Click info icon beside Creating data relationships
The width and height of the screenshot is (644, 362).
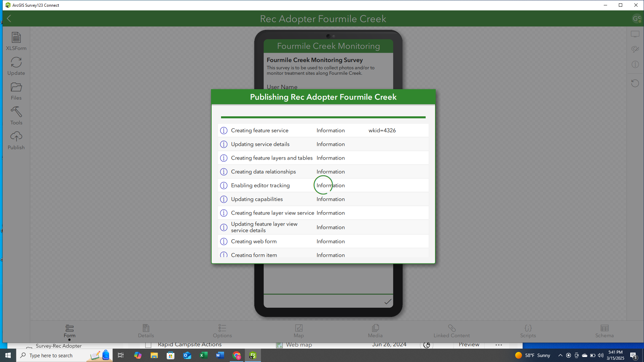(x=224, y=172)
